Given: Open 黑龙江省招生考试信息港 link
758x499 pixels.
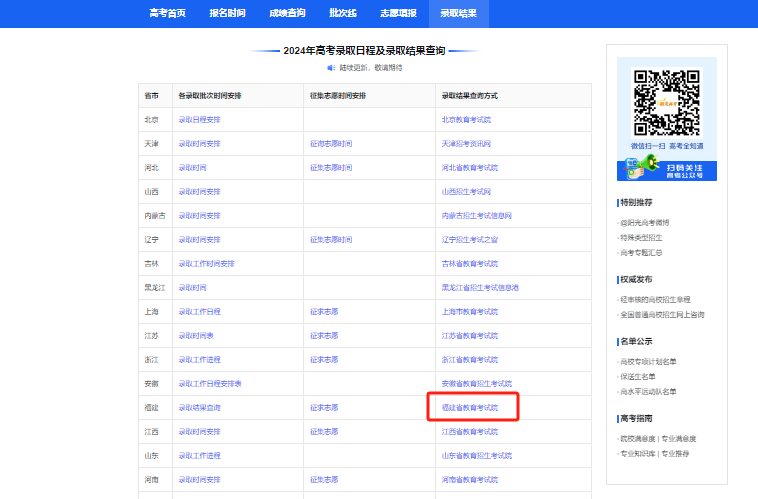Looking at the screenshot, I should (480, 288).
